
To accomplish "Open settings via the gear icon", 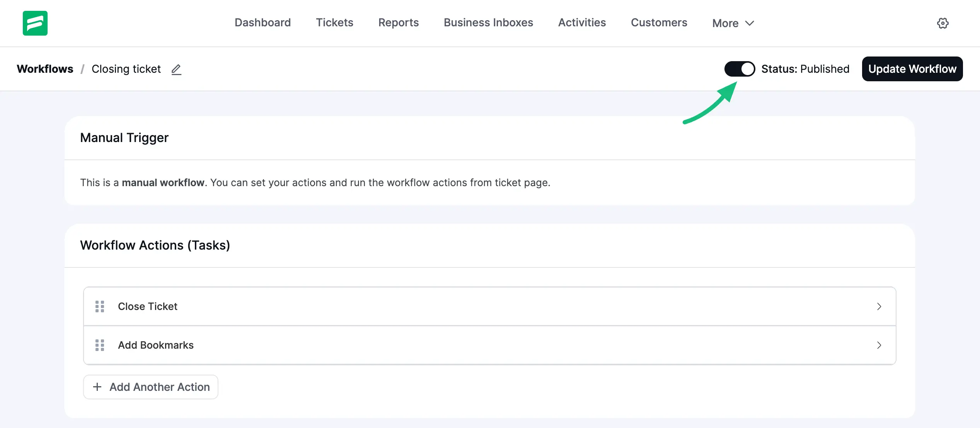I will point(943,23).
